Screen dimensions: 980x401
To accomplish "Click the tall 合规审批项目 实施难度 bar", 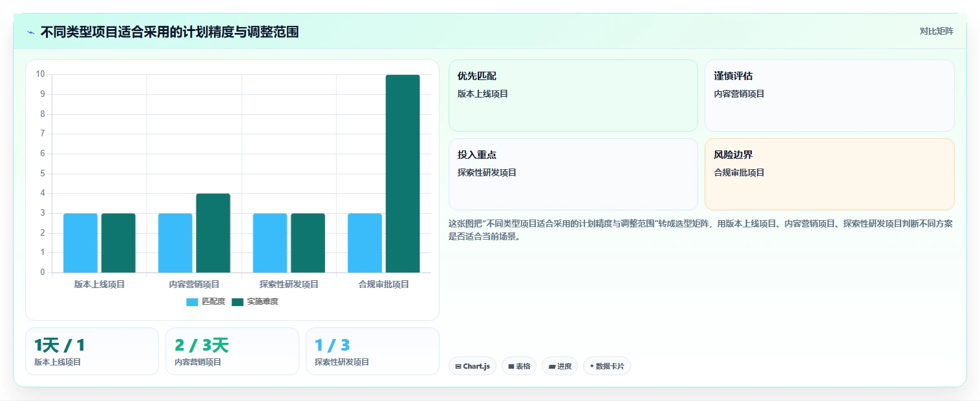I will click(x=403, y=174).
